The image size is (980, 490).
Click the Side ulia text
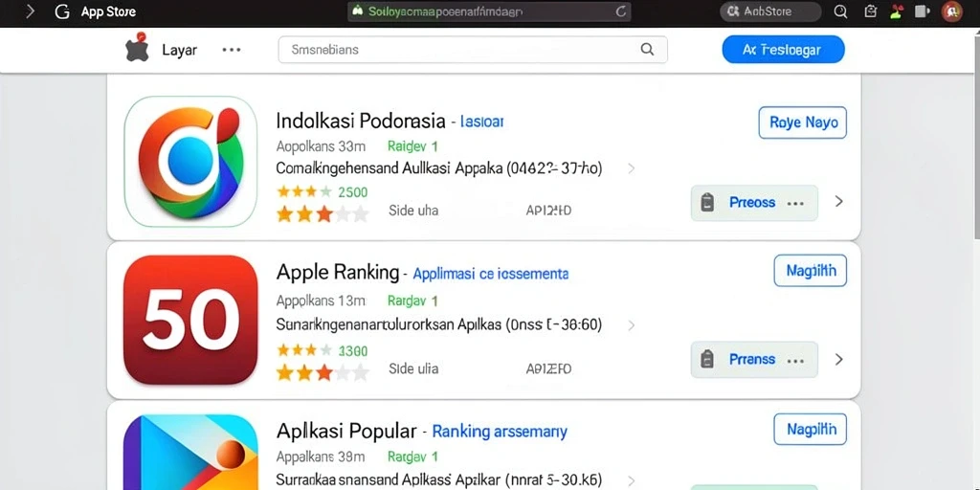[x=413, y=368]
